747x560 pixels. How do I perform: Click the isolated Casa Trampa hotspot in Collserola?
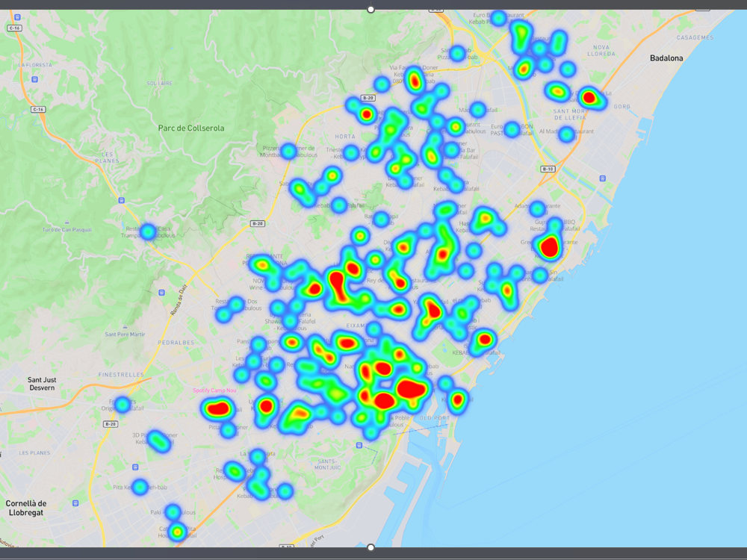point(148,232)
